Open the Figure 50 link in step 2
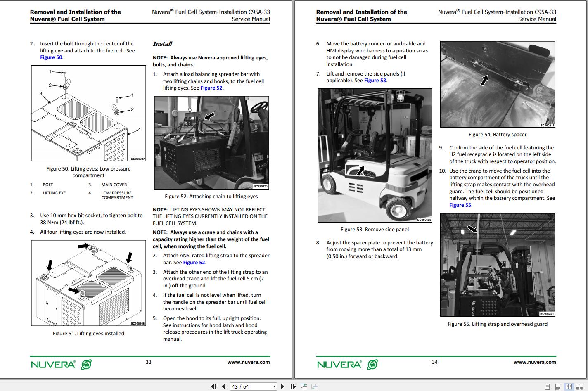This screenshot has height=391, width=588. tap(51, 57)
